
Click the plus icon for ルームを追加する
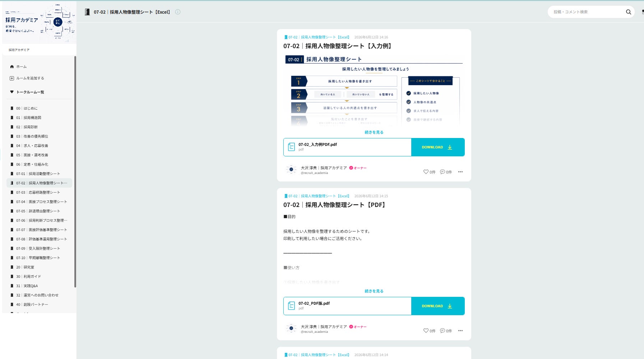(x=12, y=78)
